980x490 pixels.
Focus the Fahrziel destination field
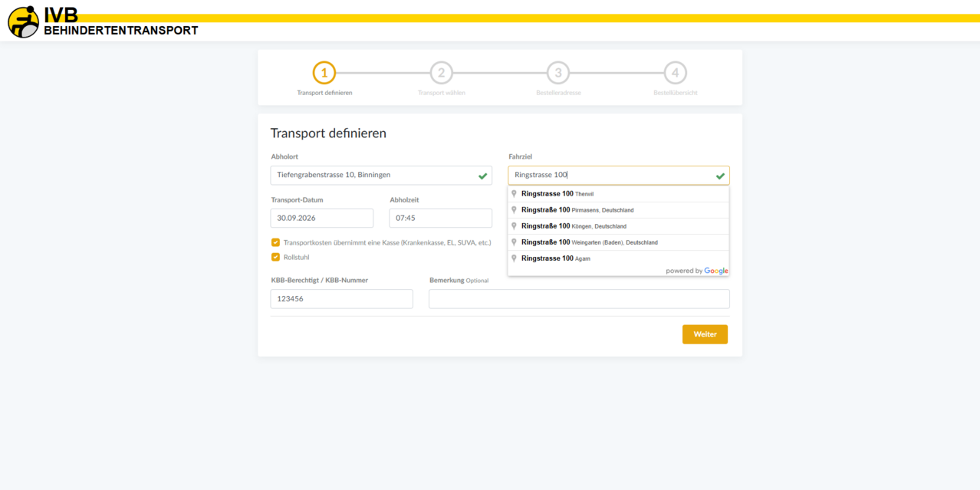tap(619, 176)
